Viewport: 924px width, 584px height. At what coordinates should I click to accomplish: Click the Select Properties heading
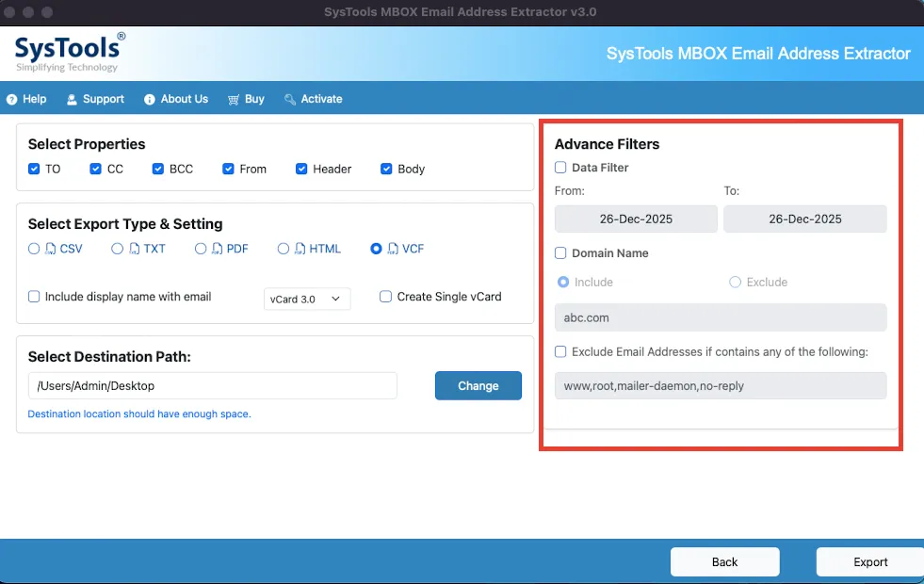click(x=87, y=144)
